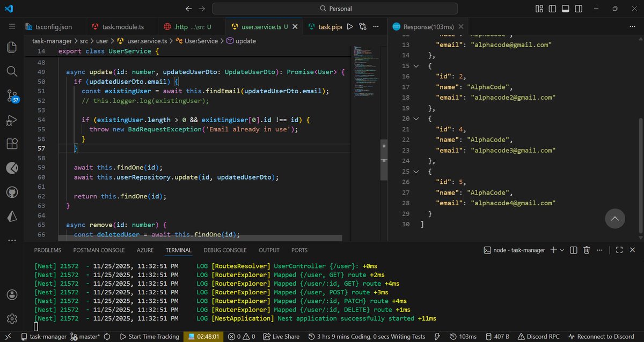Open the Source Control view showing 57 changes

12,95
